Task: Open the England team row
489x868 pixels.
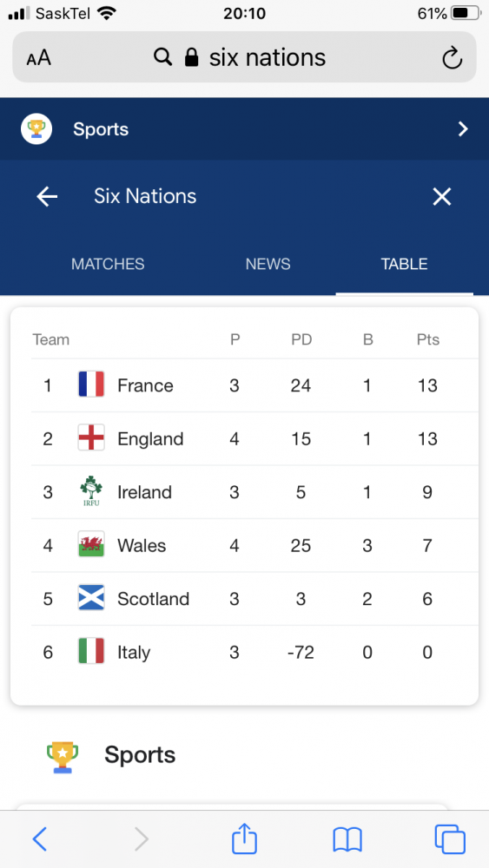Action: [x=244, y=439]
